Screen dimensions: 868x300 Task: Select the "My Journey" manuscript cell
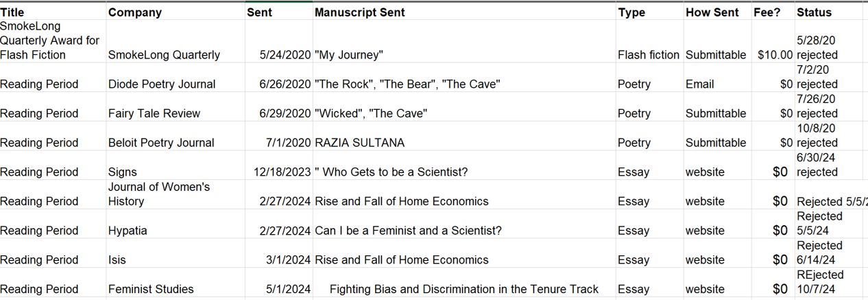pos(464,41)
